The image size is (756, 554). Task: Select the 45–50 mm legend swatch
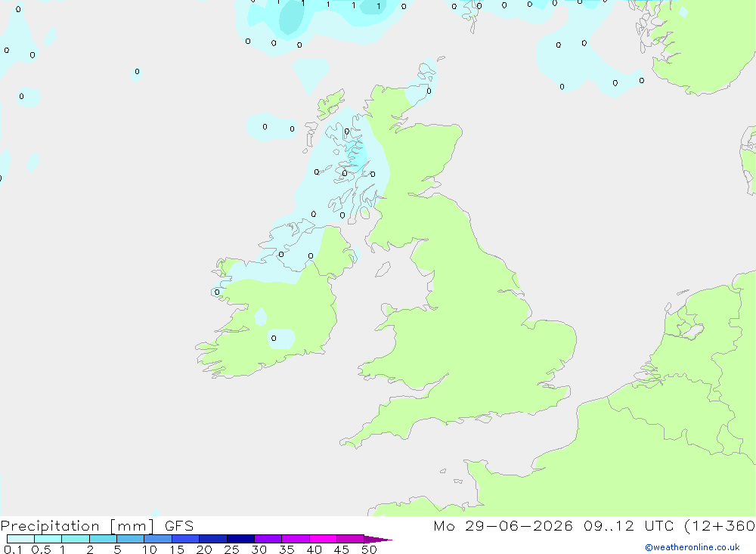click(x=351, y=539)
